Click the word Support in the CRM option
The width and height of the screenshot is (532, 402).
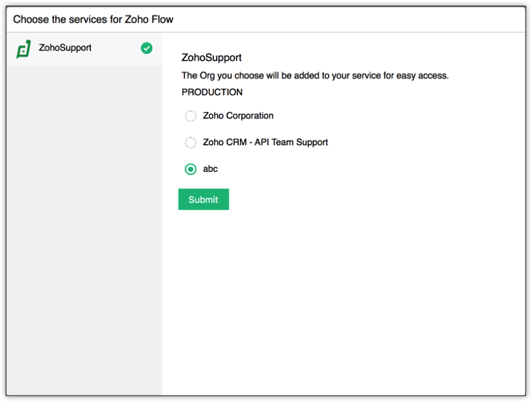point(312,143)
